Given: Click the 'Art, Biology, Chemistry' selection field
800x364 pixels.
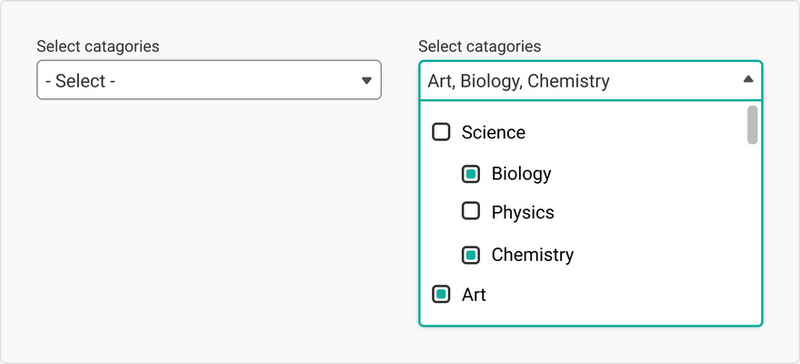Looking at the screenshot, I should [590, 81].
